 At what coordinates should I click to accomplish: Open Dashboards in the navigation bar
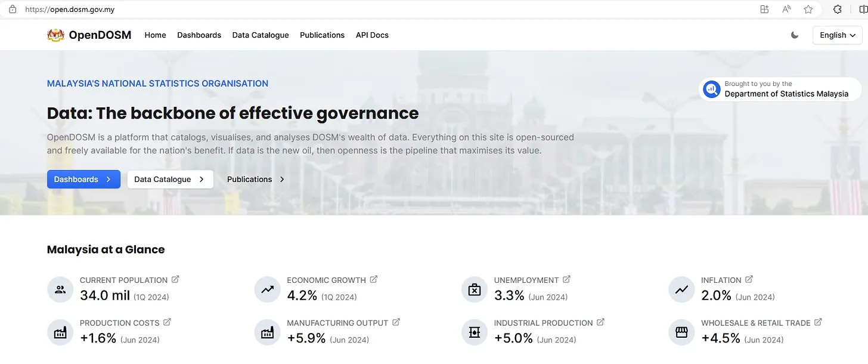(x=199, y=35)
